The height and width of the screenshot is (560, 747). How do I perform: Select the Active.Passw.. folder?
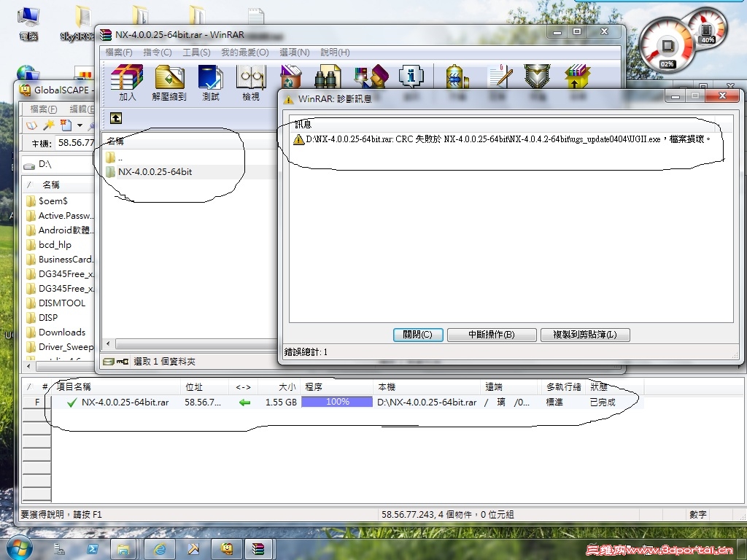(61, 216)
